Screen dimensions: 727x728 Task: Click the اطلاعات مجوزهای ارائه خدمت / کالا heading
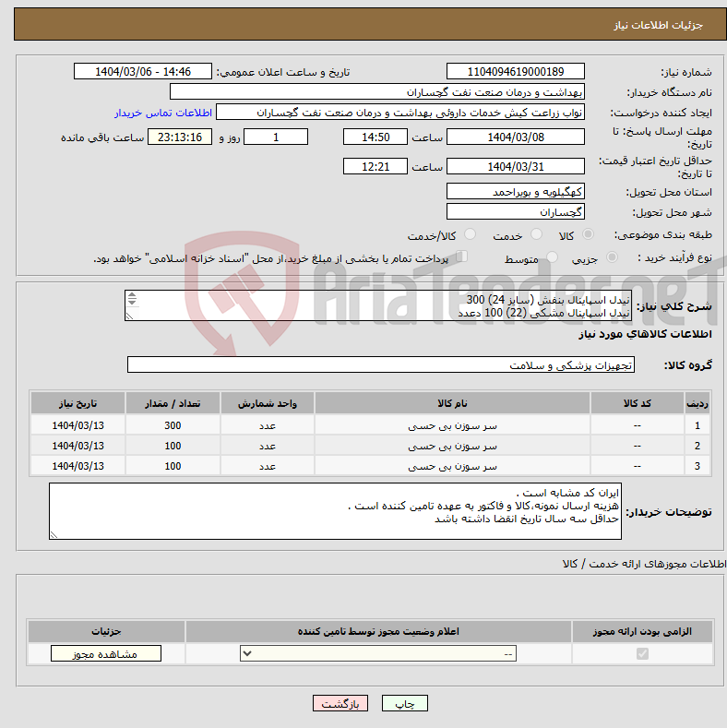[x=643, y=564]
